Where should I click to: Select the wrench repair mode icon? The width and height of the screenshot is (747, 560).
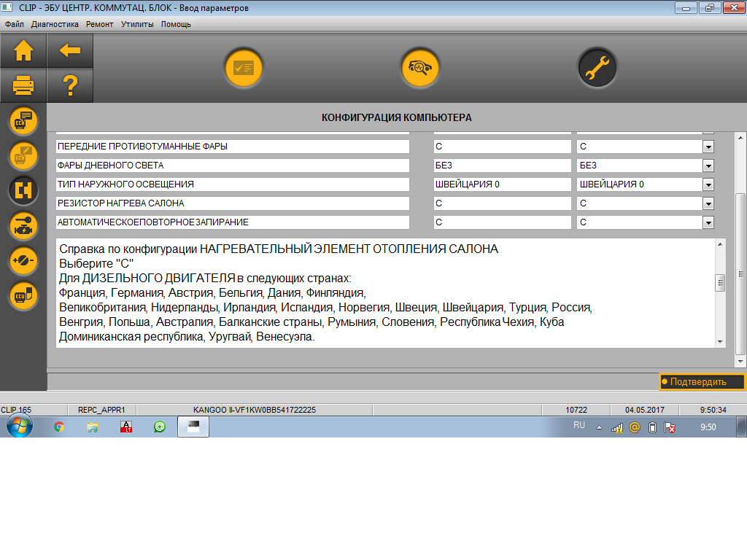(x=597, y=68)
